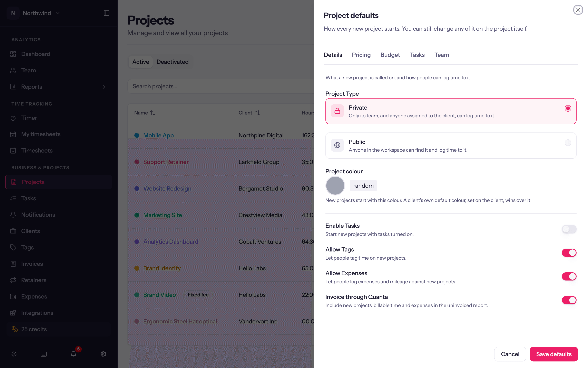Click the sidebar collapse panel icon
The image size is (588, 368).
pos(106,13)
